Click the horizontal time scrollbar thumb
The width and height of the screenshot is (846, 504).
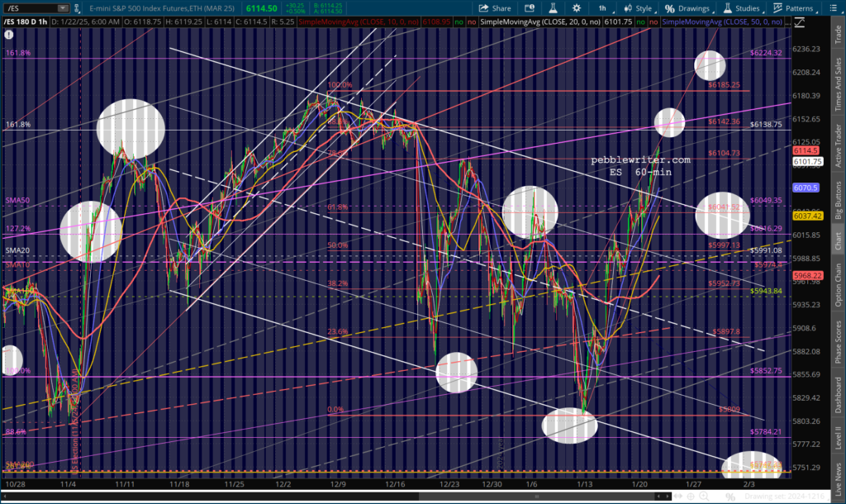pyautogui.click(x=536, y=496)
